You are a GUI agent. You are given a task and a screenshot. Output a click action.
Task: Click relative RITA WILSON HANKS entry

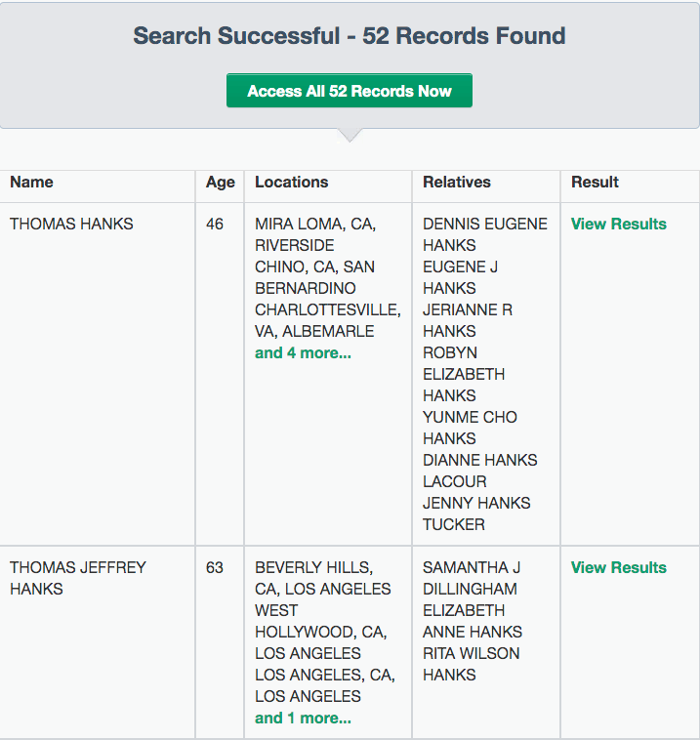(472, 664)
